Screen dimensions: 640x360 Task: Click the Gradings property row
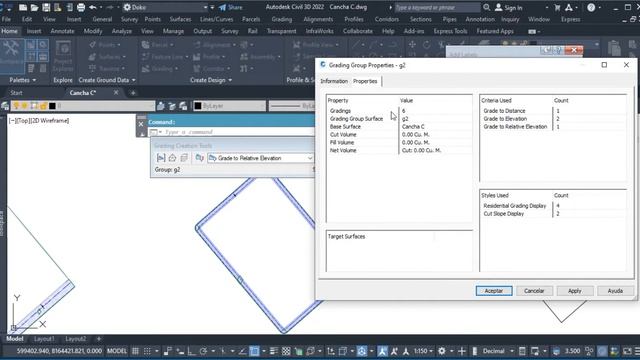click(399, 111)
